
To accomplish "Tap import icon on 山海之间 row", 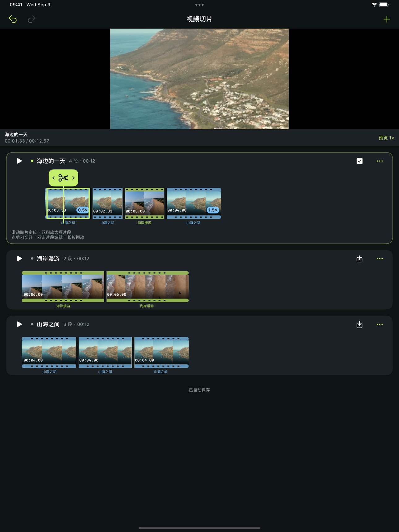I will coord(359,324).
